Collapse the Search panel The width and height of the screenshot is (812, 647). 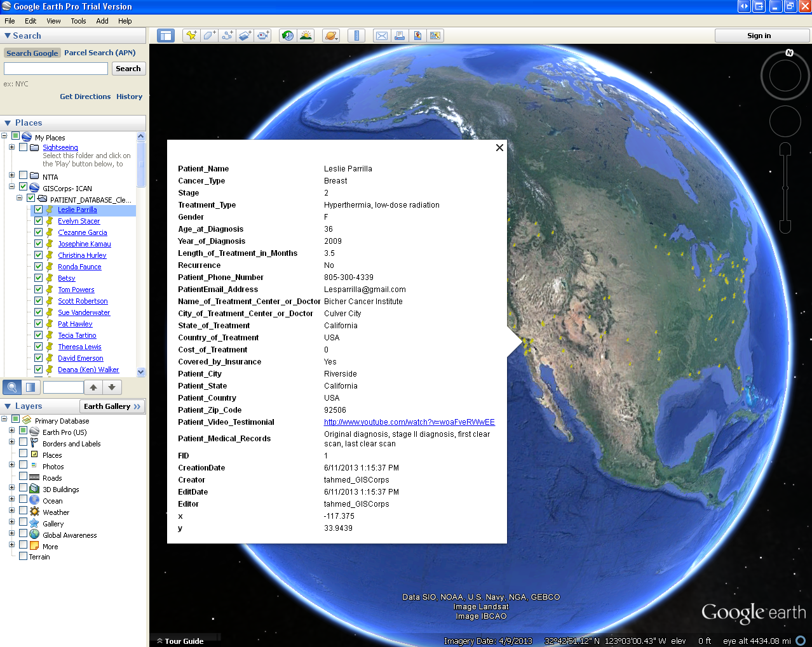pyautogui.click(x=8, y=36)
